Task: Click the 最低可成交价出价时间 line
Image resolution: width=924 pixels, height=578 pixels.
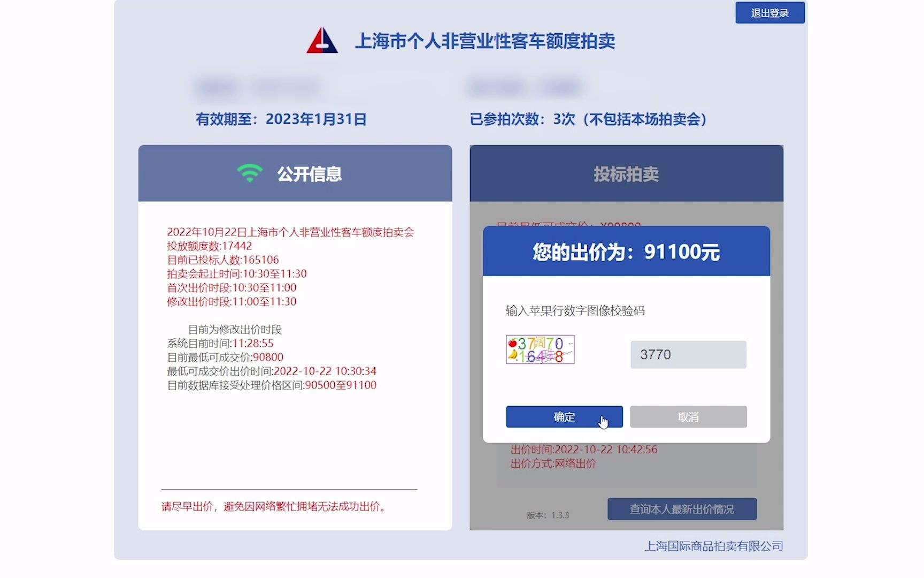Action: click(x=272, y=371)
